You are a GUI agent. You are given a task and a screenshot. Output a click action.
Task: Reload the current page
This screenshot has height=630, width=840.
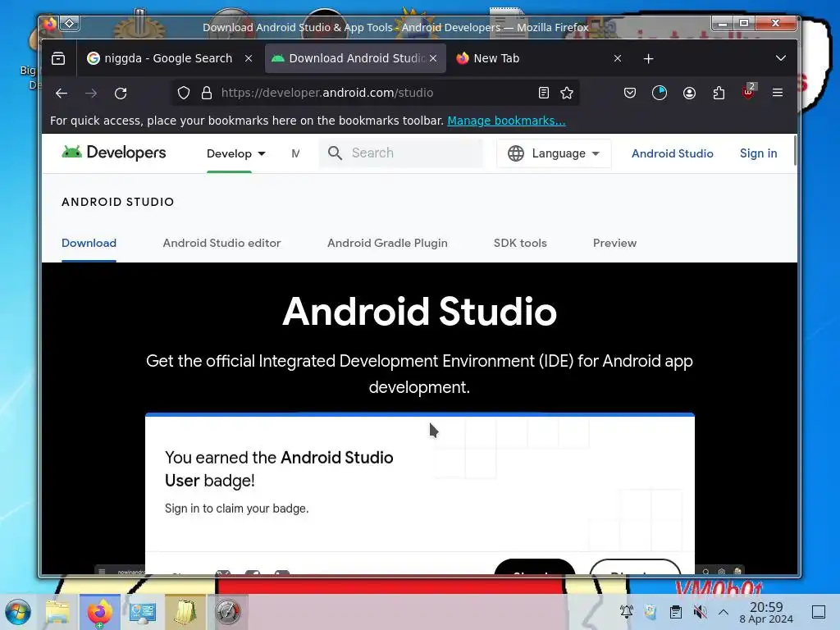tap(121, 94)
